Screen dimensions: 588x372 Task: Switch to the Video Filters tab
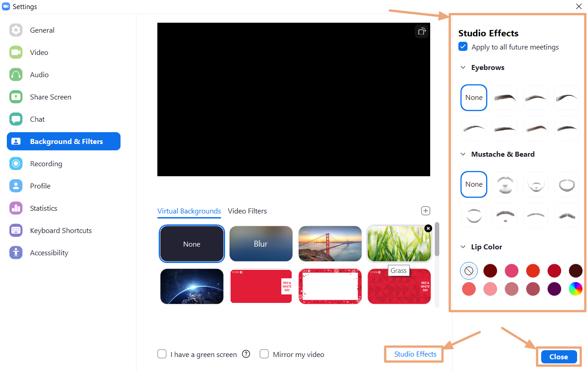coord(247,211)
